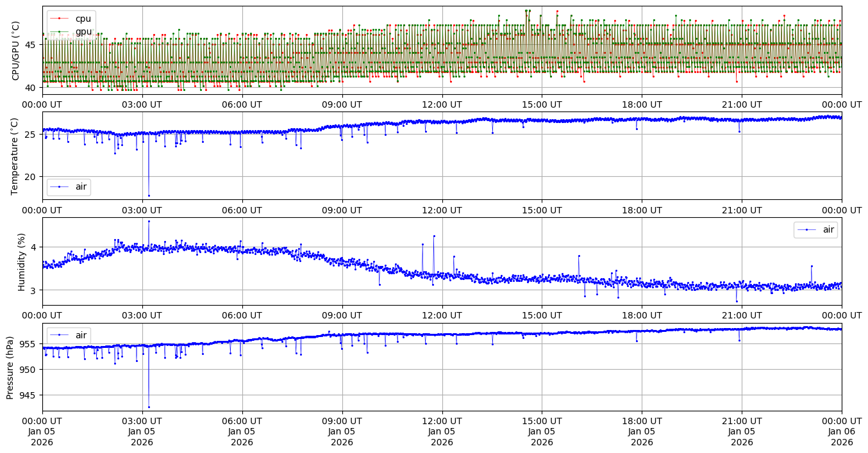Pick the lowest temperature outlier point below 20
This screenshot has width=868, height=453.
pyautogui.click(x=149, y=195)
